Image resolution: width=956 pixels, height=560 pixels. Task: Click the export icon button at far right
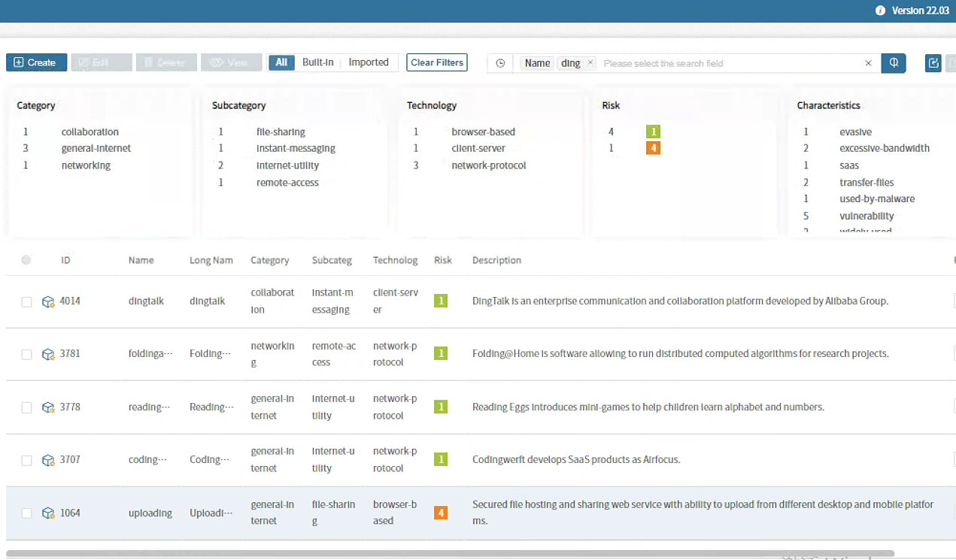click(933, 63)
